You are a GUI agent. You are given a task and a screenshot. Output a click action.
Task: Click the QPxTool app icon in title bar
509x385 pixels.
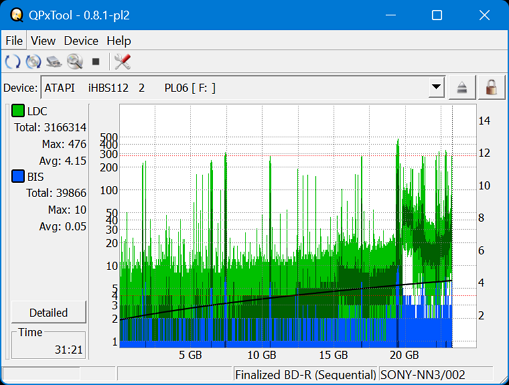click(16, 15)
